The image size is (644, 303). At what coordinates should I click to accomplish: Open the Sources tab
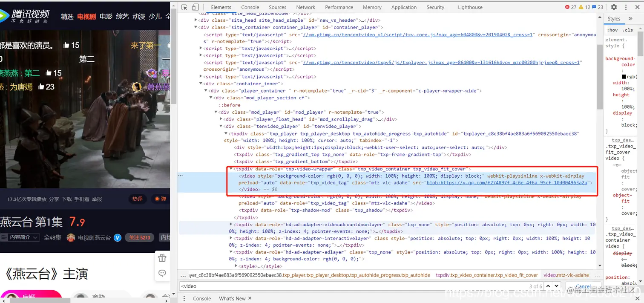(277, 7)
